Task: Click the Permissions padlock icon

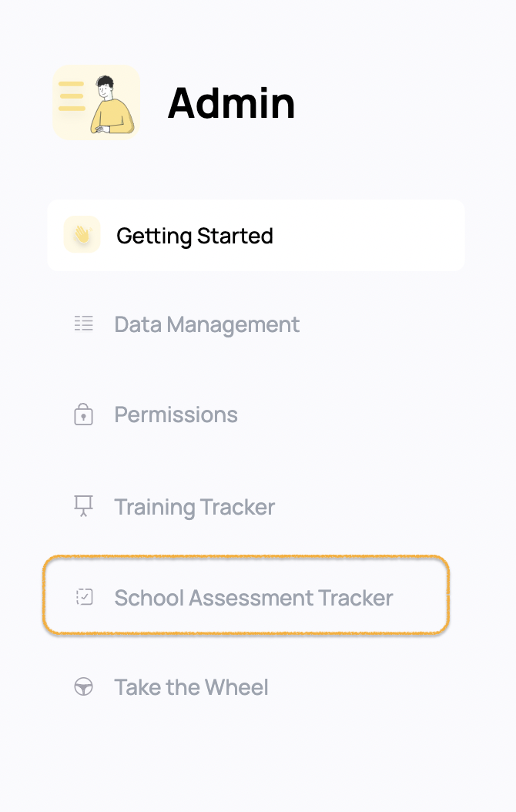Action: click(x=83, y=414)
